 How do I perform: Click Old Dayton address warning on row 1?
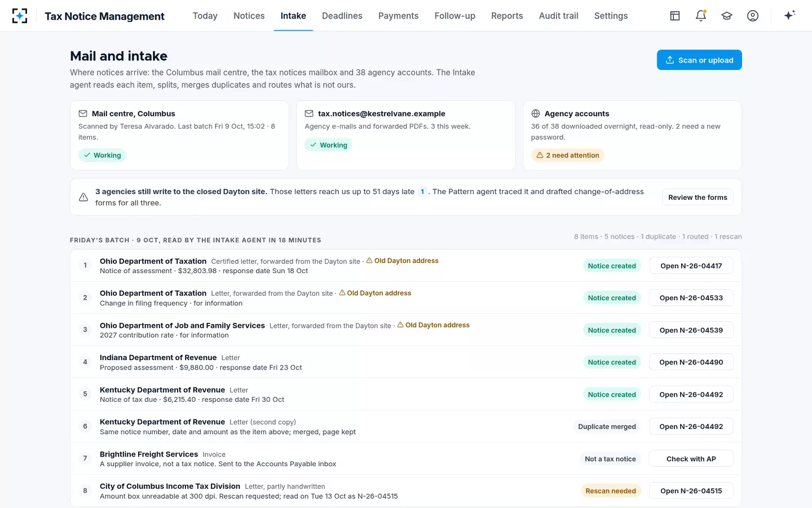tap(403, 261)
